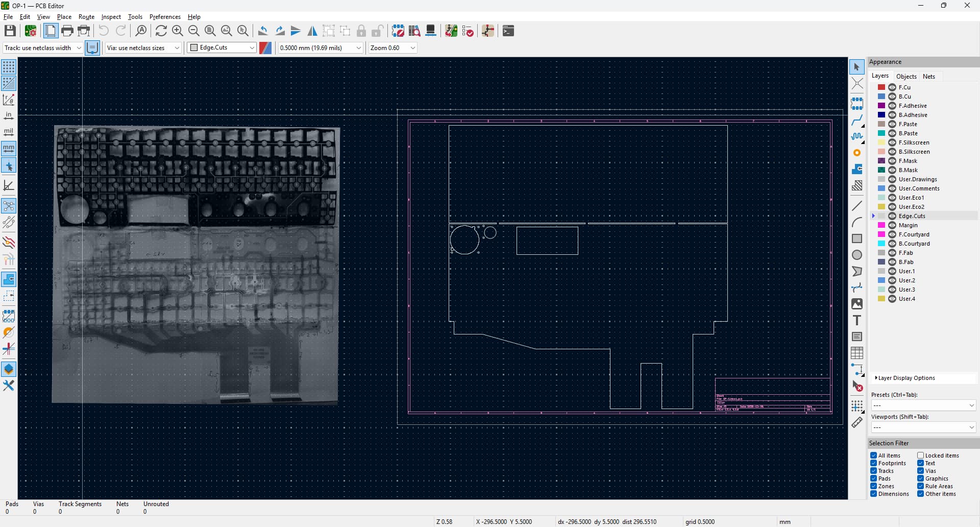Open the scripting console icon
The width and height of the screenshot is (980, 527).
[508, 31]
